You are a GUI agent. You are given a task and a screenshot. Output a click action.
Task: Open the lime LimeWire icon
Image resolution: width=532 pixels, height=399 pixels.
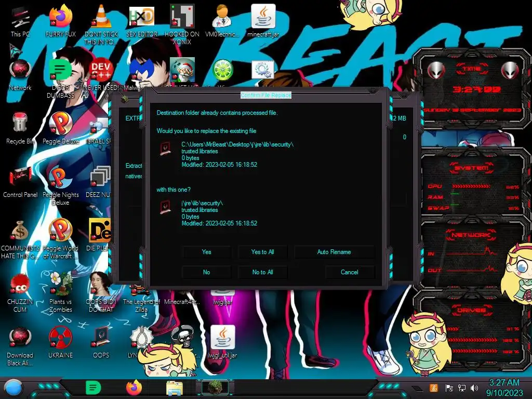tap(222, 70)
